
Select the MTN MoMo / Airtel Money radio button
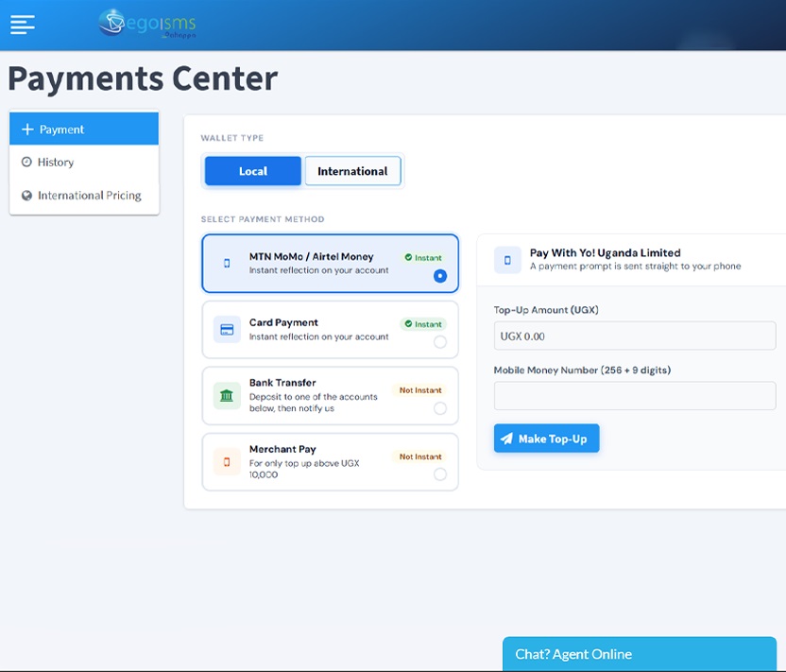click(439, 276)
